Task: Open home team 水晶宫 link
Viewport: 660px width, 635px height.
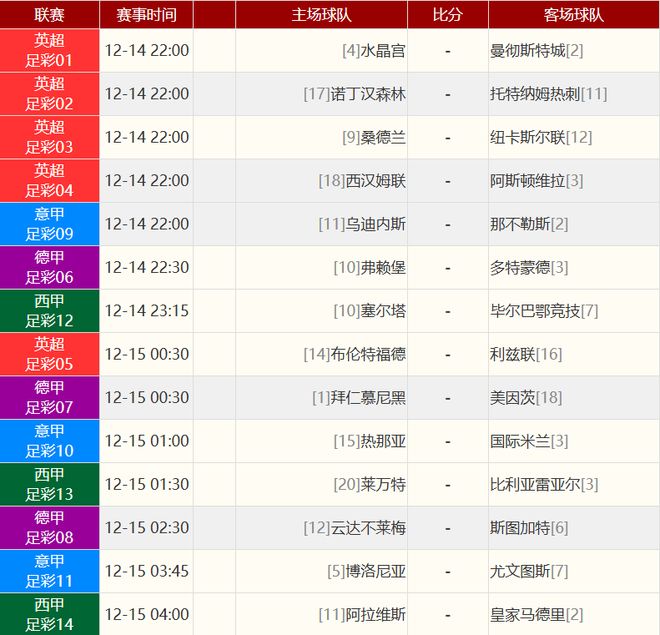Action: pyautogui.click(x=384, y=51)
